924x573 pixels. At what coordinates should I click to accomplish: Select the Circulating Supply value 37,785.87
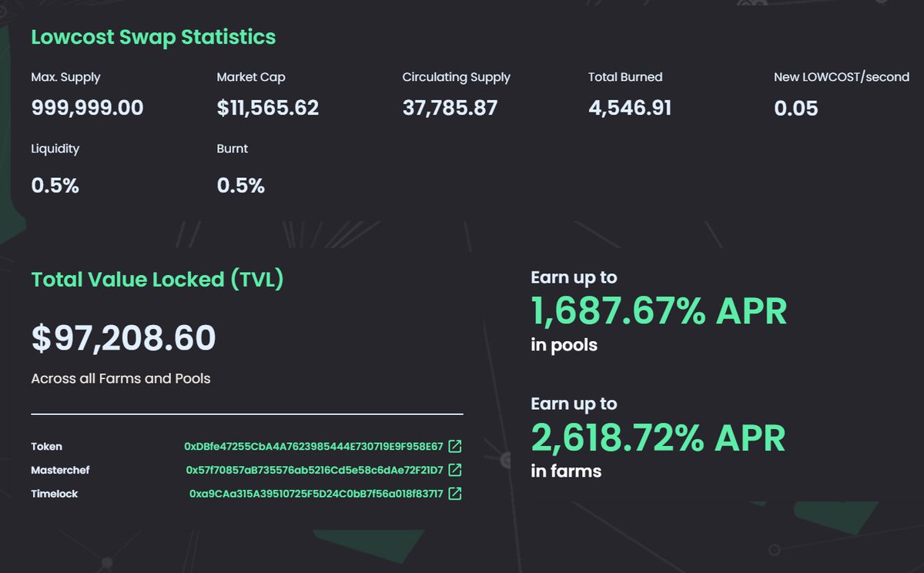[x=450, y=108]
